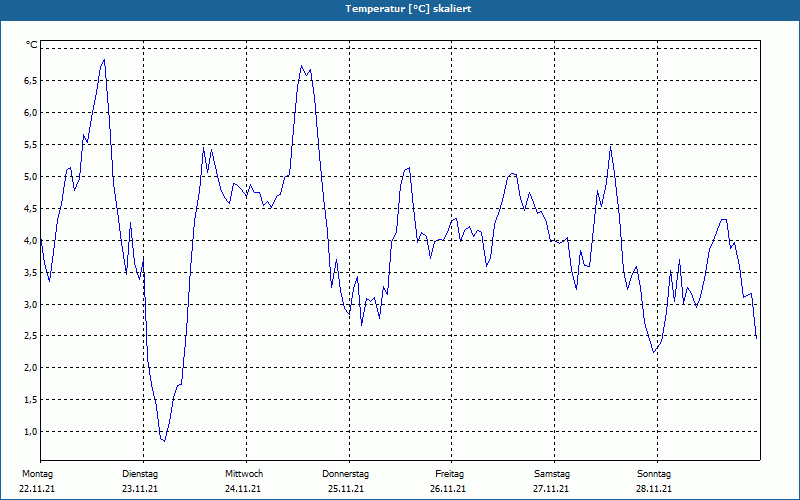Click the 2,5 axis value

[x=31, y=336]
